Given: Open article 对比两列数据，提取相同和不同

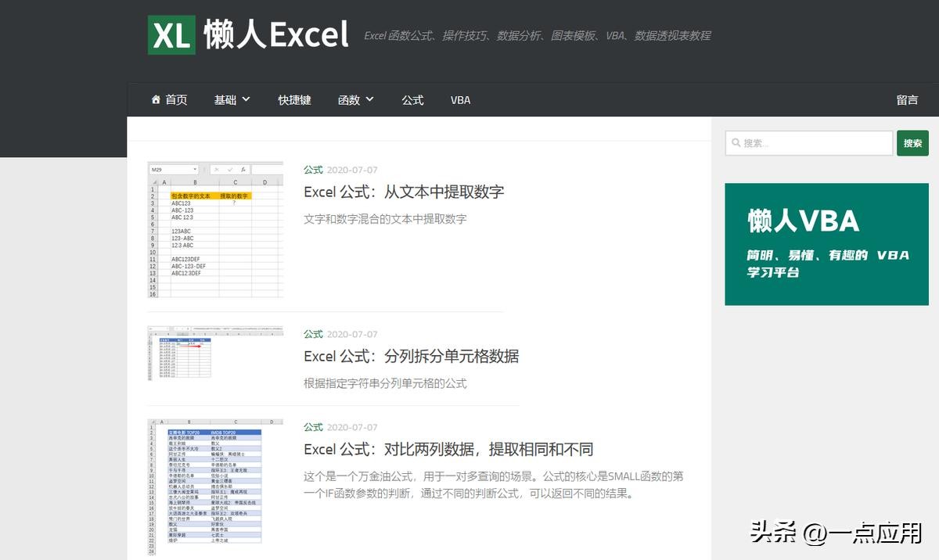Looking at the screenshot, I should 448,450.
